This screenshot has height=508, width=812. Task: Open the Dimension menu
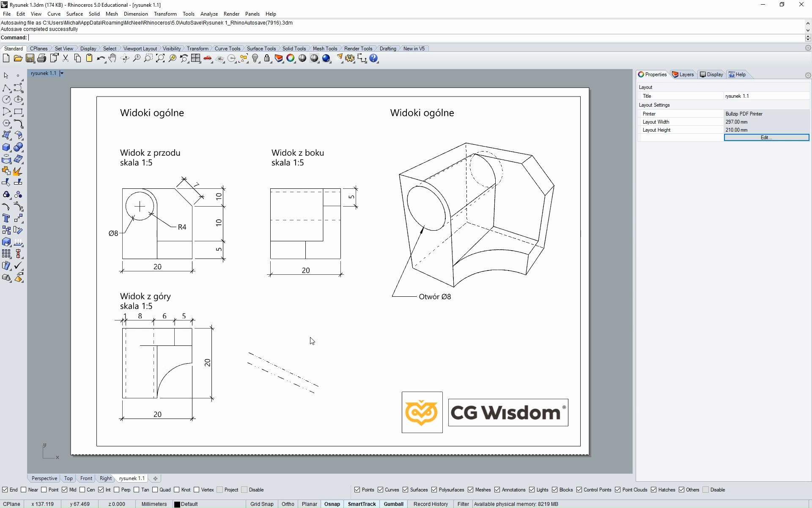tap(135, 14)
